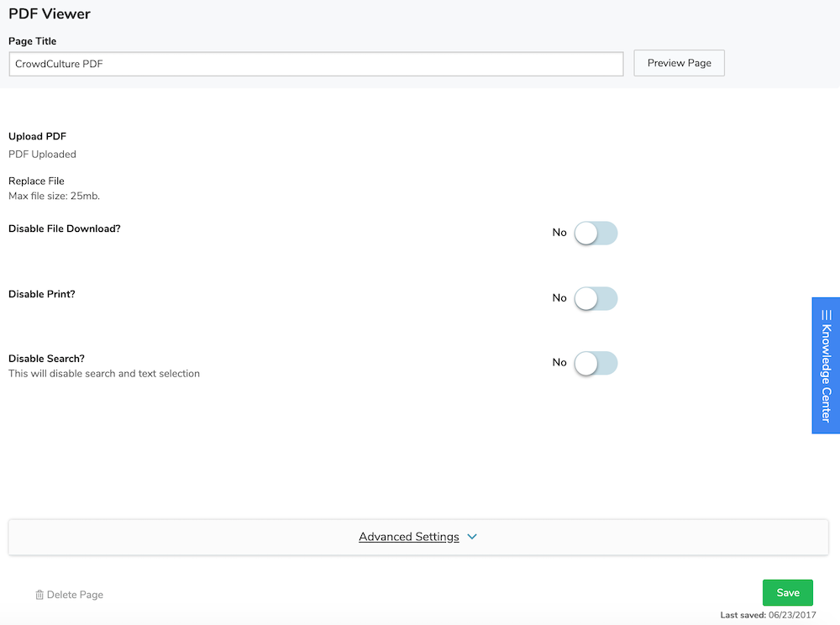The height and width of the screenshot is (625, 840).
Task: Click the Upload PDF label
Action: click(38, 137)
